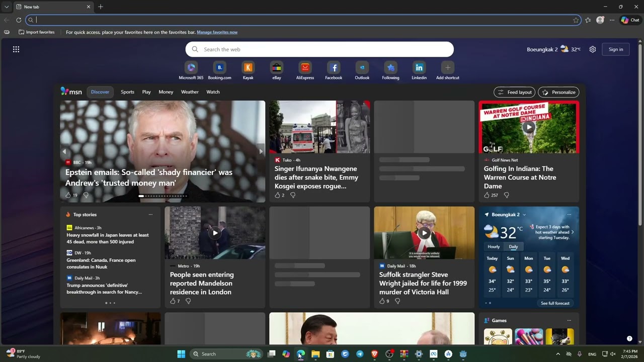Image resolution: width=644 pixels, height=362 pixels.
Task: Go to previous headline in carousel
Action: tap(64, 151)
